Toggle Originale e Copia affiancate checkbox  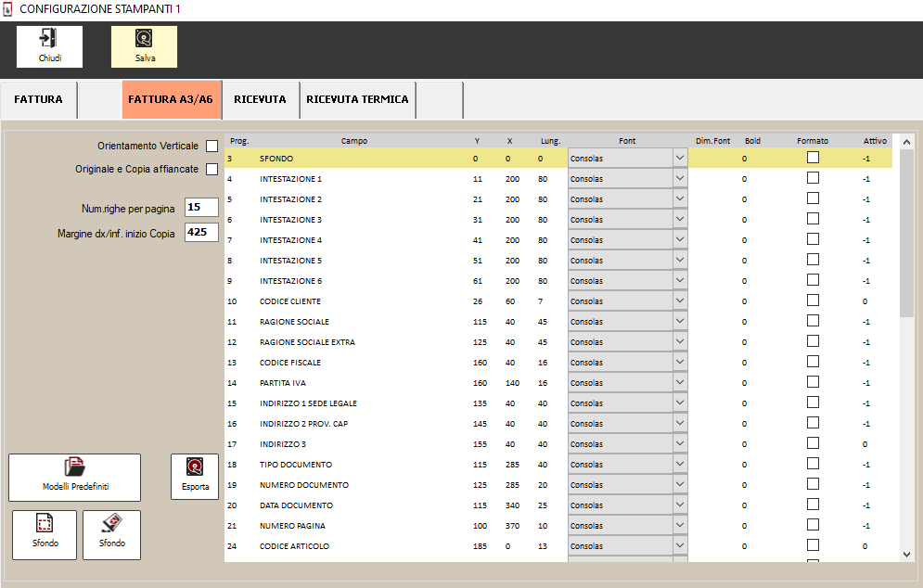pyautogui.click(x=212, y=170)
